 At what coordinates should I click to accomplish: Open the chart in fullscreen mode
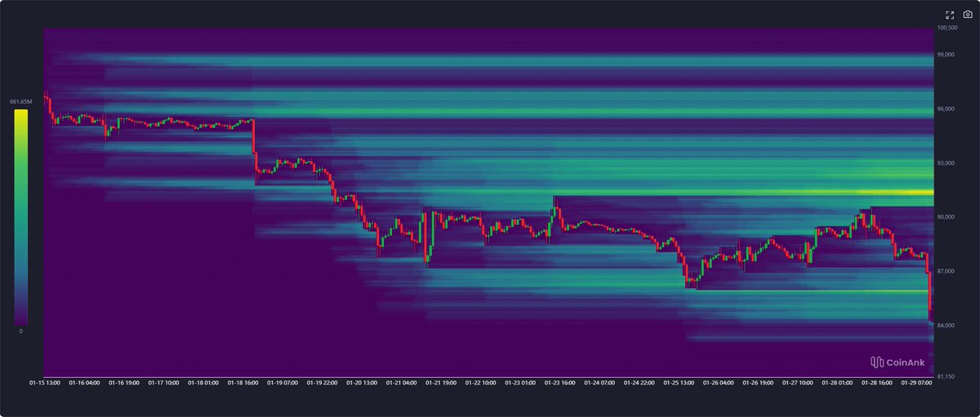pos(950,15)
